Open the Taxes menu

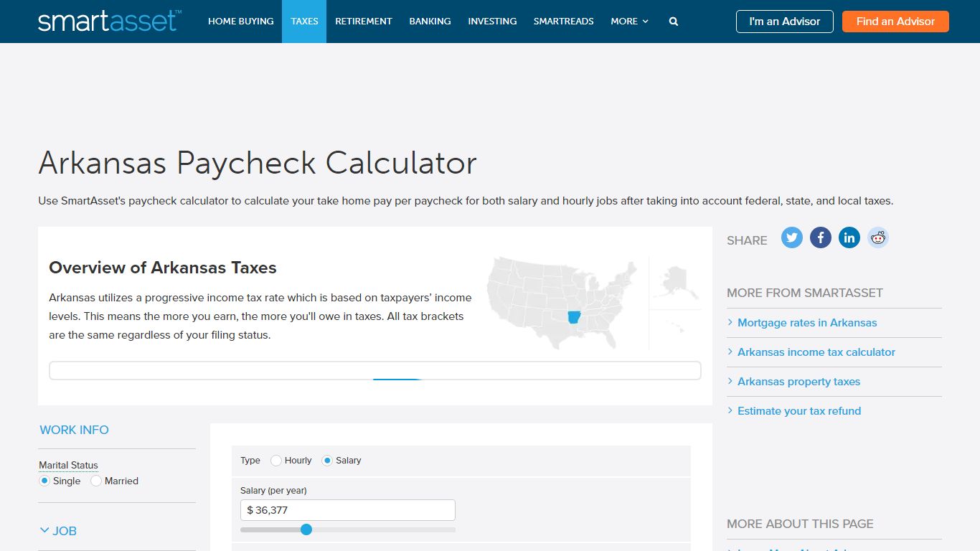pyautogui.click(x=304, y=22)
